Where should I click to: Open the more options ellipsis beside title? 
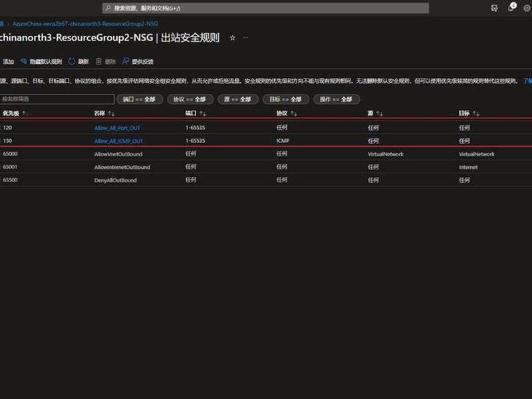245,38
